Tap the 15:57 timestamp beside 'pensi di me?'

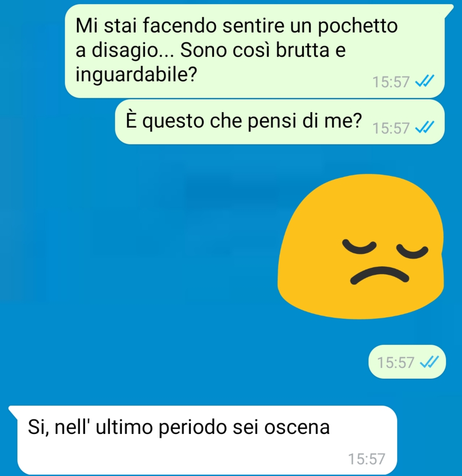391,128
